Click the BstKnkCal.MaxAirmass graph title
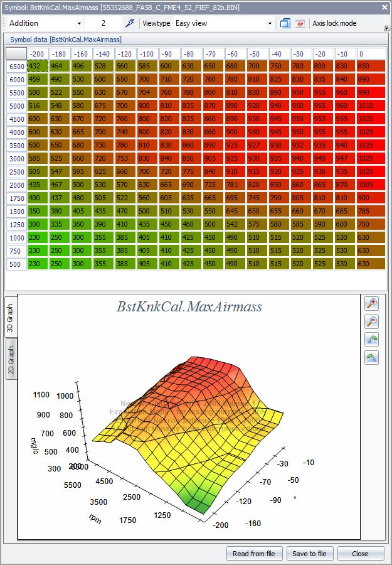Viewport: 392px width, 565px height. point(189,306)
